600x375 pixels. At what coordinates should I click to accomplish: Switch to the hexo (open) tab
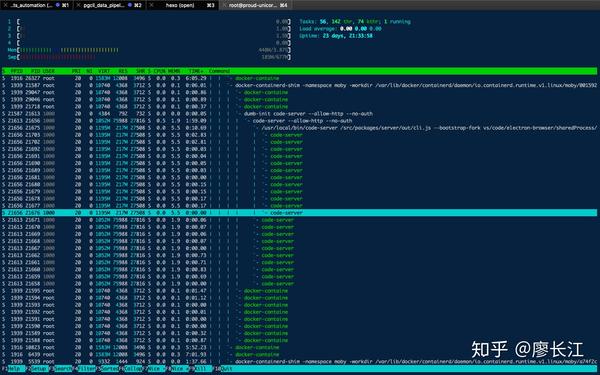(183, 5)
